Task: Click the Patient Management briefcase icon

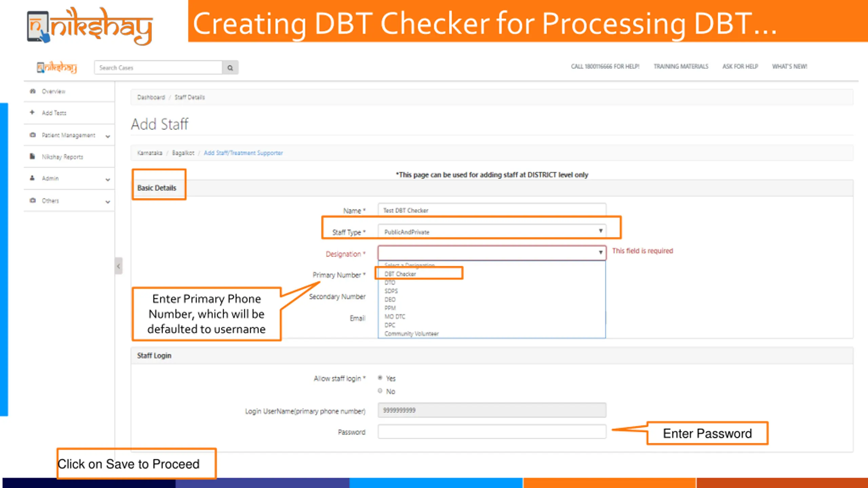Action: click(33, 135)
